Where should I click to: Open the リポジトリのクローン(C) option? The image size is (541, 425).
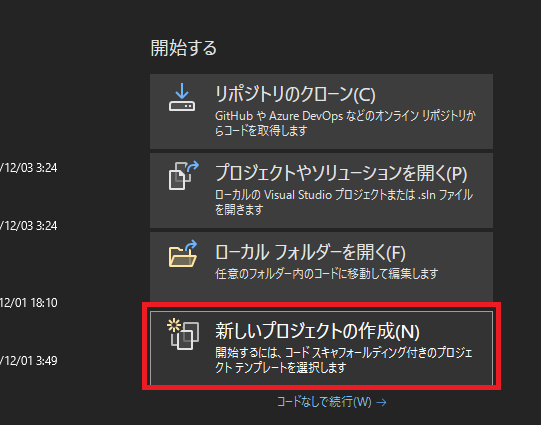[x=321, y=111]
